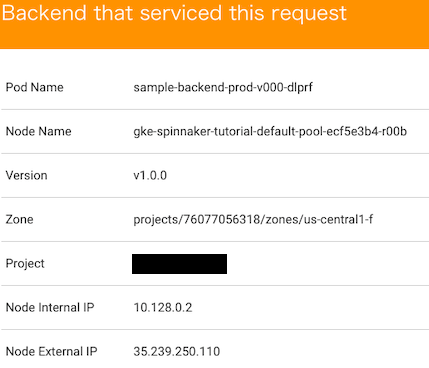Select the Zone label
The image size is (429, 368).
pos(19,219)
